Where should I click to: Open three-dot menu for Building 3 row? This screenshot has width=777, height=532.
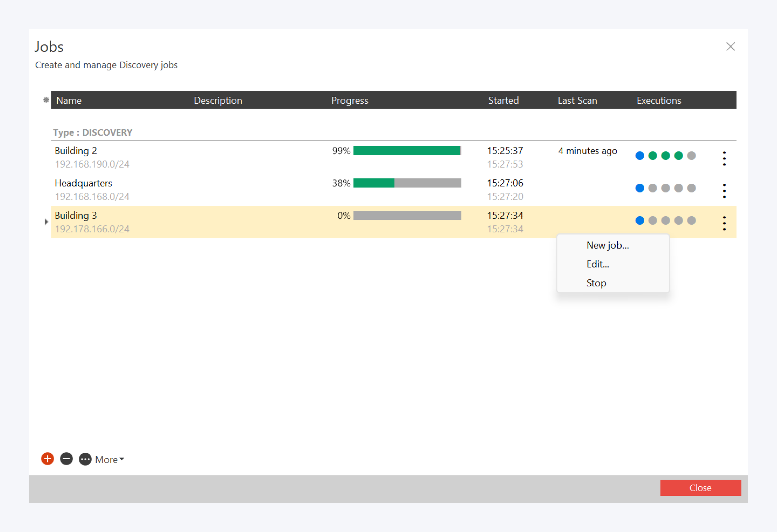[x=724, y=223]
